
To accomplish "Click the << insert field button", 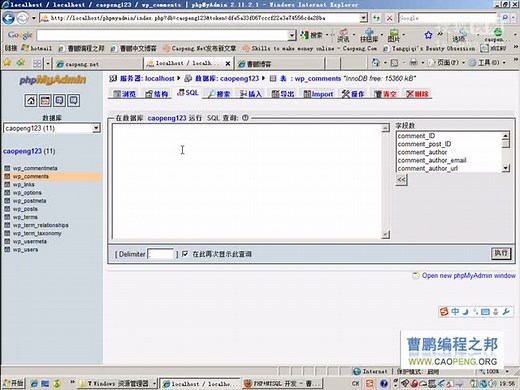I will pos(401,180).
